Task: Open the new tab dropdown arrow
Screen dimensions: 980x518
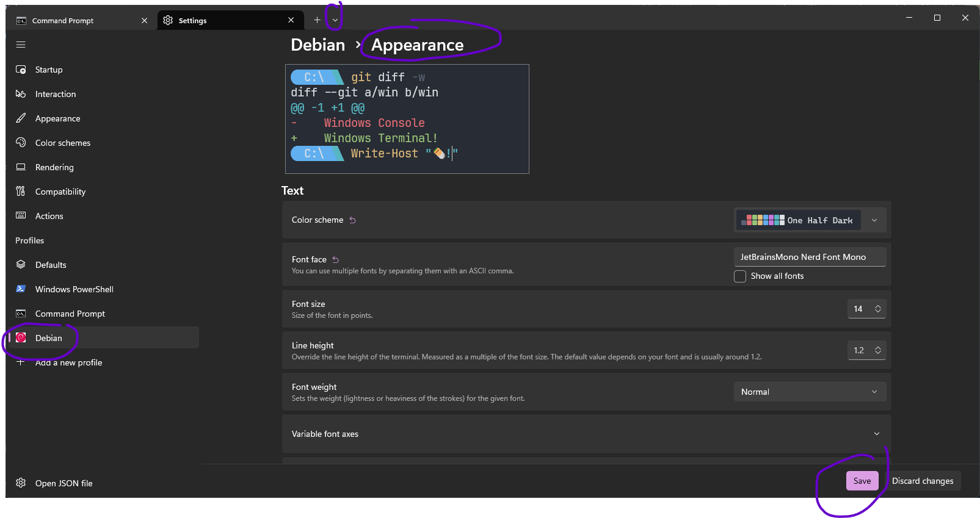Action: (335, 20)
